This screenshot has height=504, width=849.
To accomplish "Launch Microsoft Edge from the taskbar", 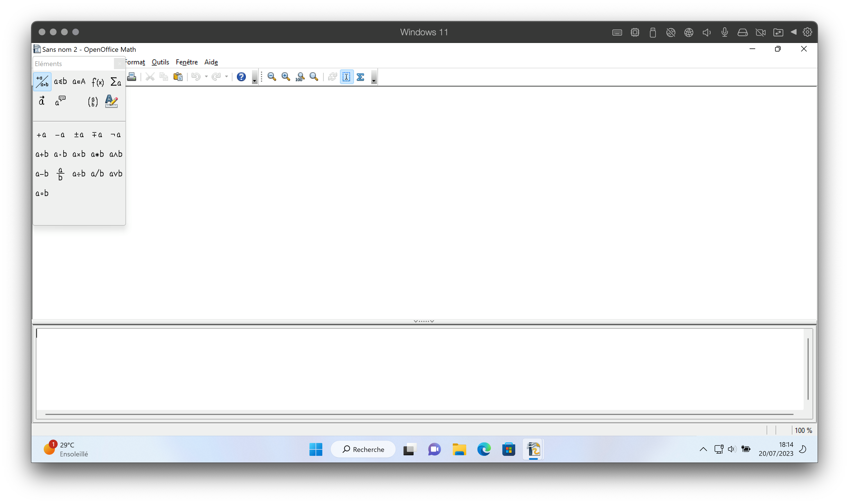I will coord(484,449).
